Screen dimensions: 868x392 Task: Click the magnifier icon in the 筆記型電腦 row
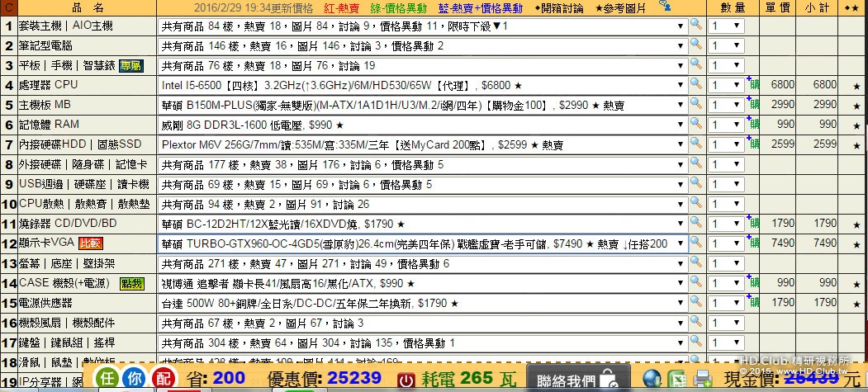click(x=696, y=45)
